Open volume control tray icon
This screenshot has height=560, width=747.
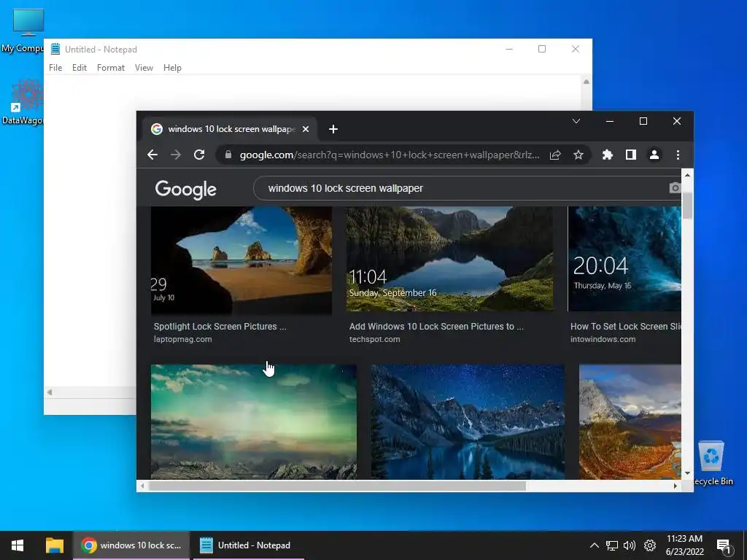[x=630, y=545]
